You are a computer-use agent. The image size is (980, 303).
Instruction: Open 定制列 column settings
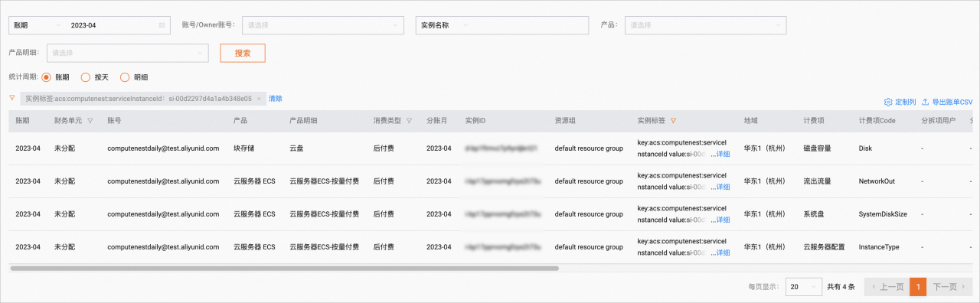[900, 102]
